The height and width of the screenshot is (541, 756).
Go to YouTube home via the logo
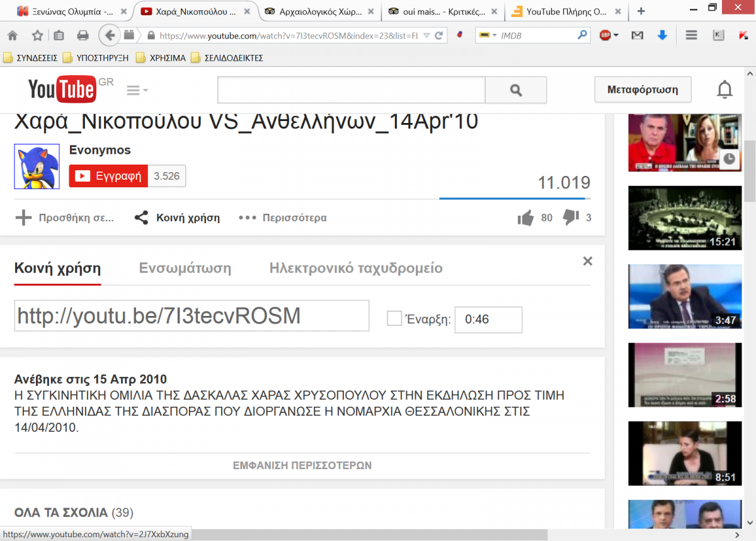coord(62,90)
